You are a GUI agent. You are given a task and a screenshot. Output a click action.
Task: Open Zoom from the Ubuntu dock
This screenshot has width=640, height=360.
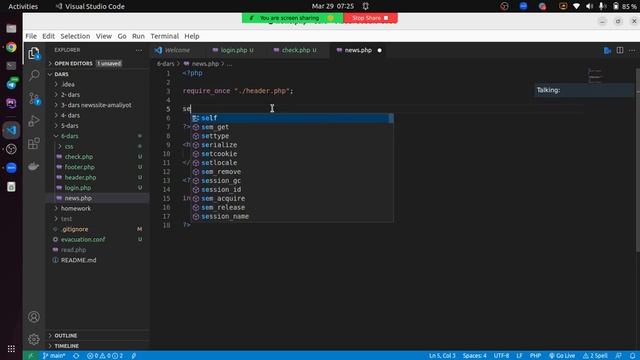click(x=11, y=168)
